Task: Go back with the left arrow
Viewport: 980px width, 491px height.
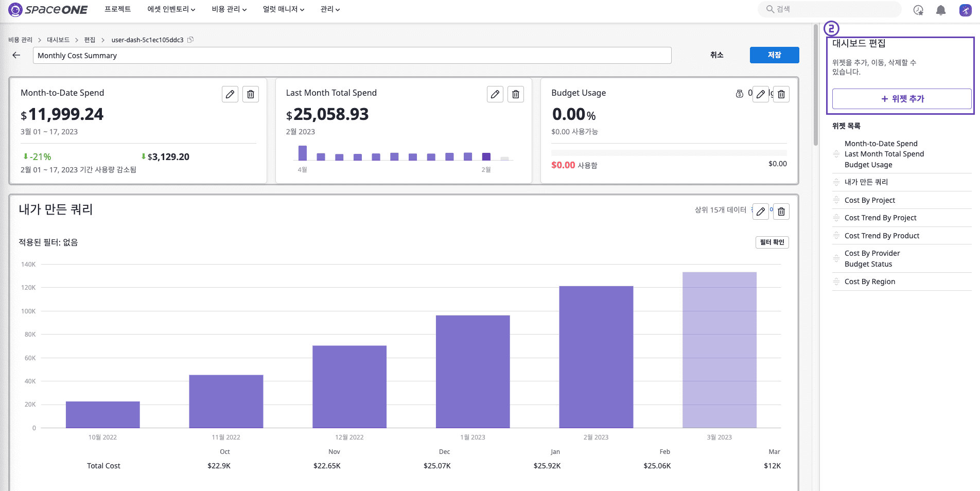Action: point(16,55)
